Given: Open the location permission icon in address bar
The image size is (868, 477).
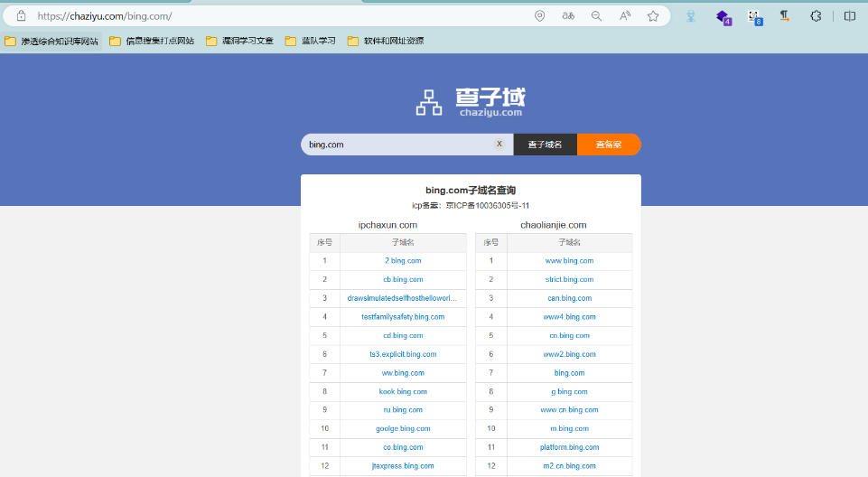Looking at the screenshot, I should point(539,16).
